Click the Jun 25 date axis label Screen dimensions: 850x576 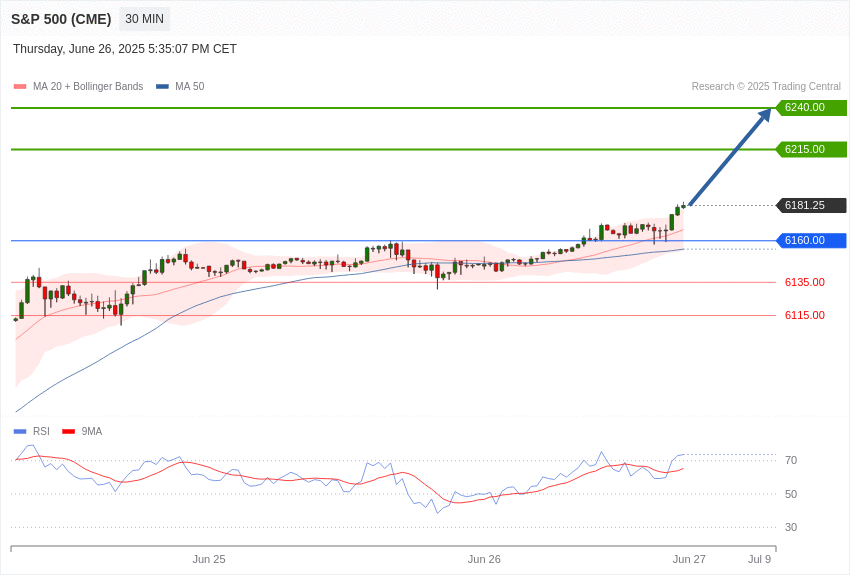tap(209, 559)
